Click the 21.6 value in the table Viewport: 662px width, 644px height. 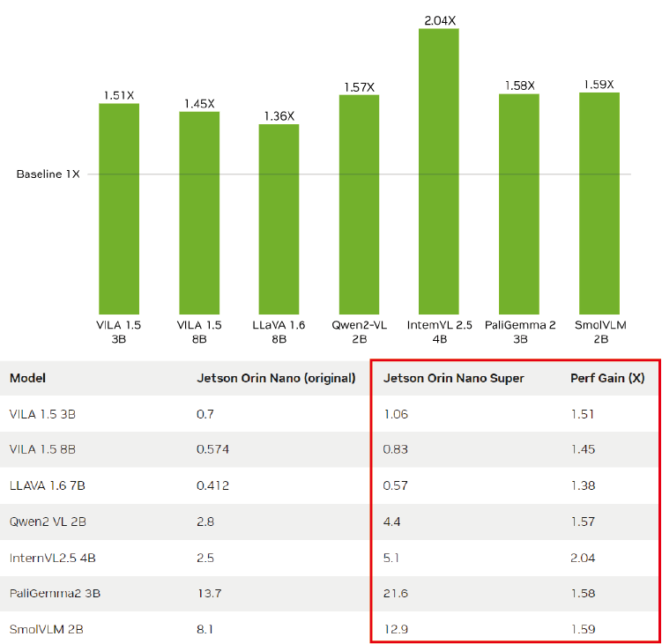pos(395,594)
